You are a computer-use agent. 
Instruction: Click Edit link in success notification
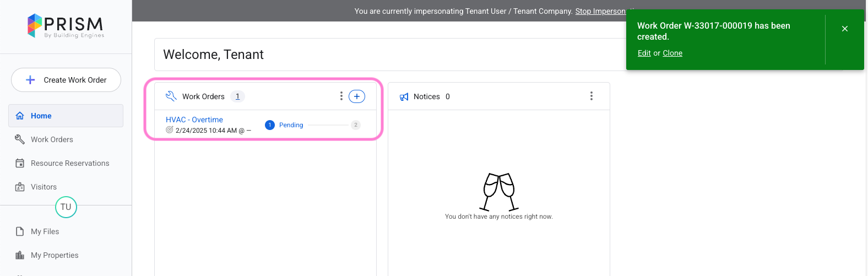click(644, 53)
